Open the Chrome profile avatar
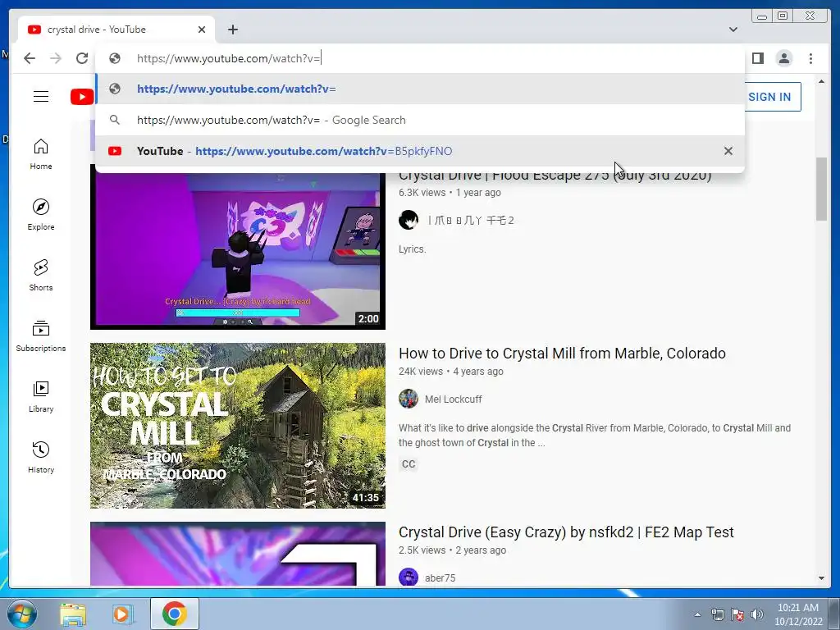The height and width of the screenshot is (630, 840). (783, 58)
